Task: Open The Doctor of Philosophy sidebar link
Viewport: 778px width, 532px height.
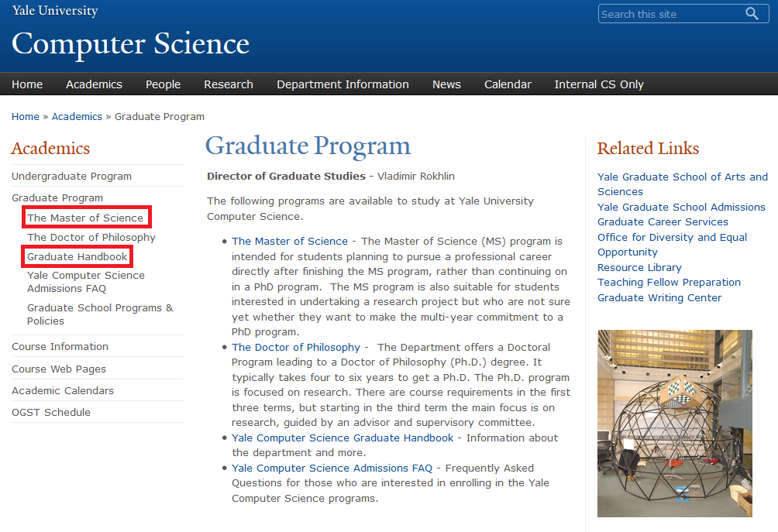Action: (x=91, y=237)
